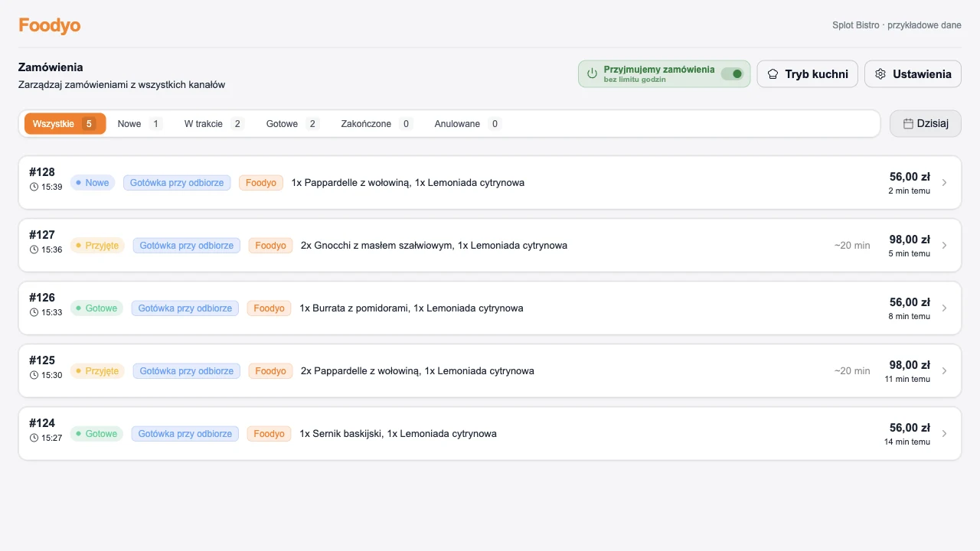Switch to the Gotowe tab

(292, 123)
